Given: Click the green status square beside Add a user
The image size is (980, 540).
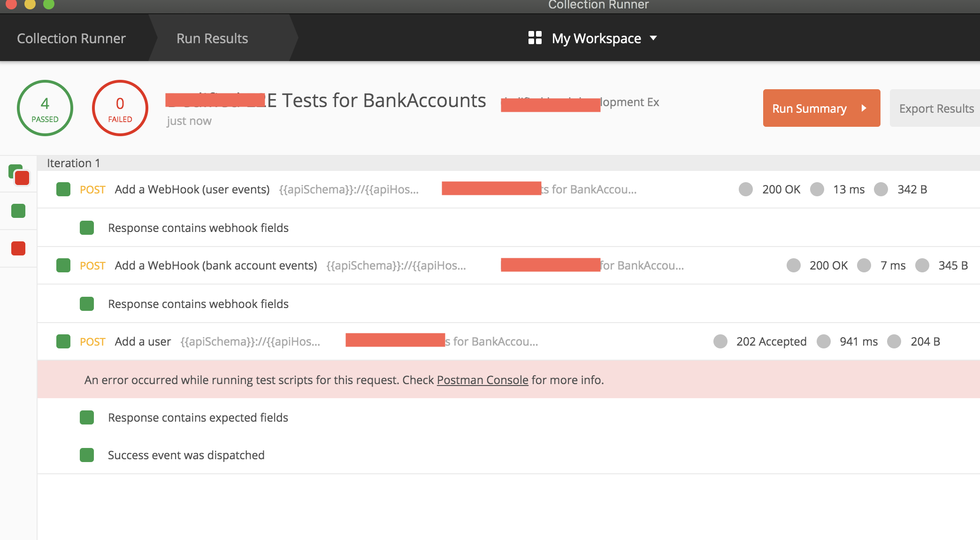Looking at the screenshot, I should 63,341.
